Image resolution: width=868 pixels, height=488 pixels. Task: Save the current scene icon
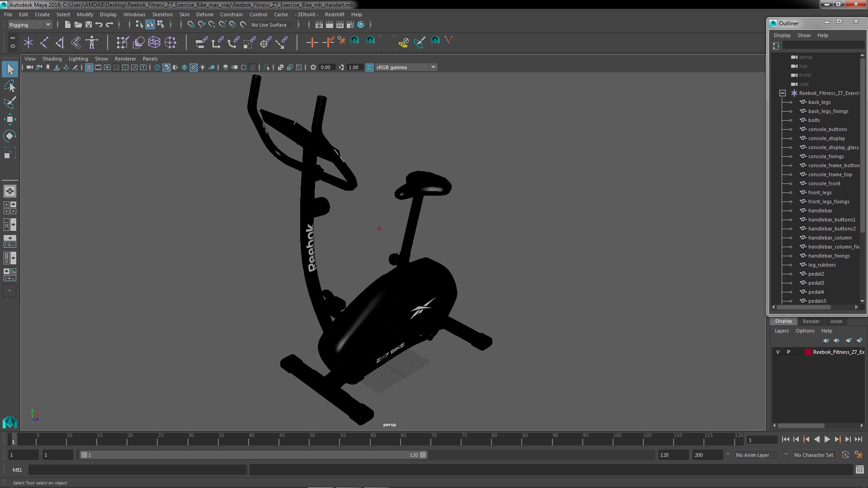tap(89, 25)
